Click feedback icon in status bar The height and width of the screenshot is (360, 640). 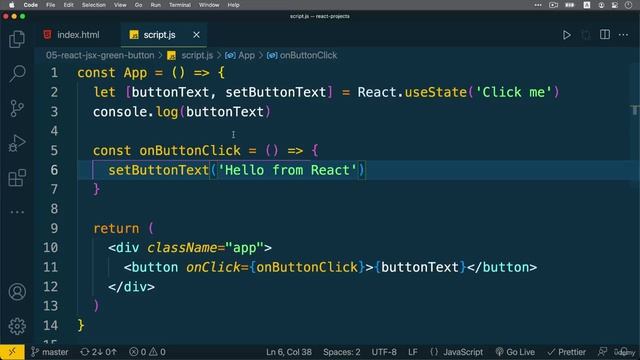tap(602, 352)
